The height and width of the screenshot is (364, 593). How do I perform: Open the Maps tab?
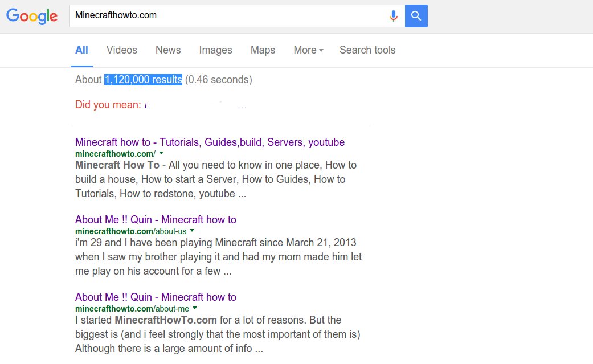(263, 50)
